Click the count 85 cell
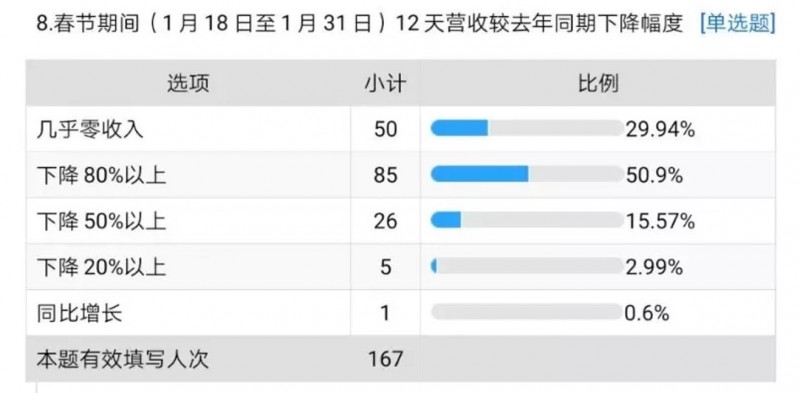This screenshot has height=393, width=800. tap(385, 176)
